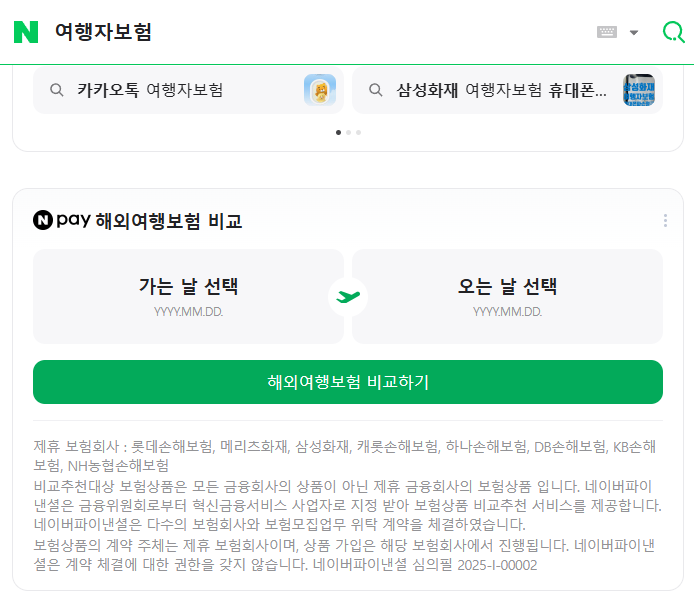Screen dimensions: 694x616
Task: Click the 제휴 보험회사 partner list text
Action: click(344, 456)
